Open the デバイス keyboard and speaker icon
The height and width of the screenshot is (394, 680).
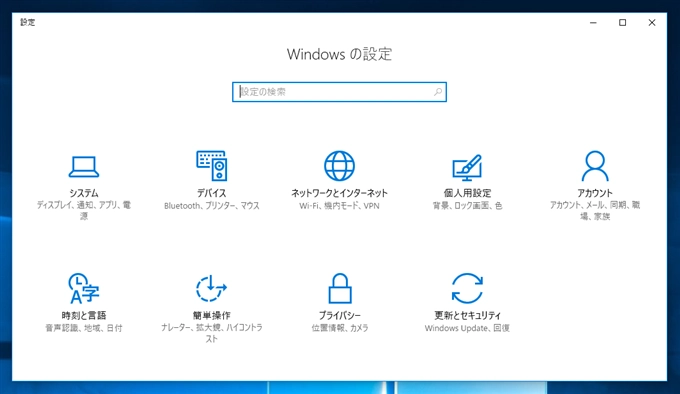pos(212,166)
